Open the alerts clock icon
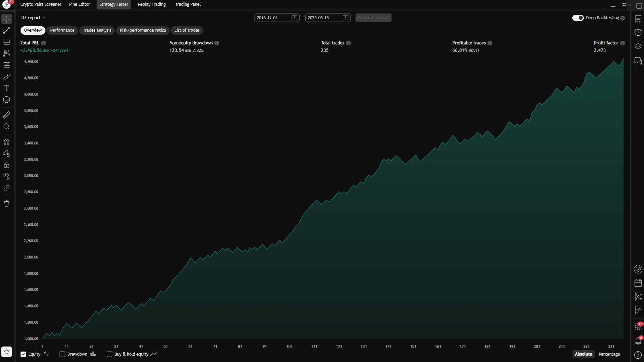 [638, 32]
